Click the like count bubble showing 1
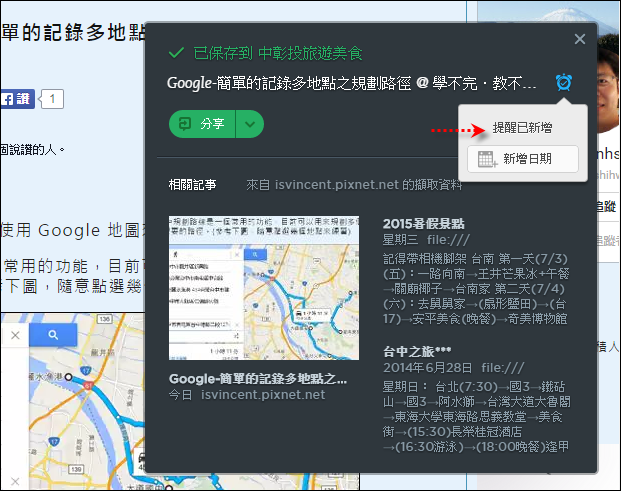 tap(52, 99)
